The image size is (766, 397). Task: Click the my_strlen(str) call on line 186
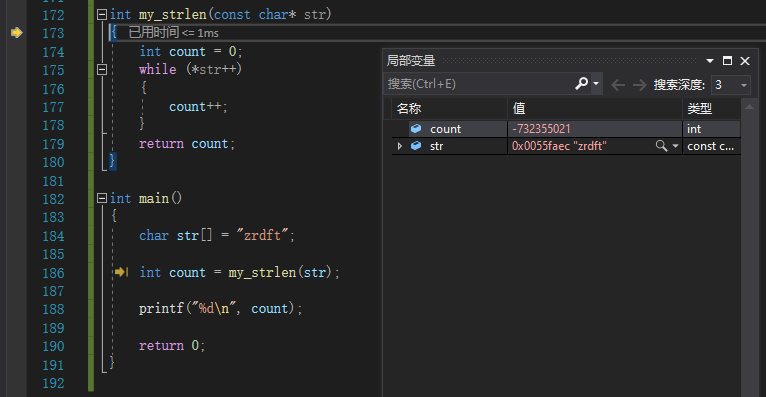pos(280,272)
